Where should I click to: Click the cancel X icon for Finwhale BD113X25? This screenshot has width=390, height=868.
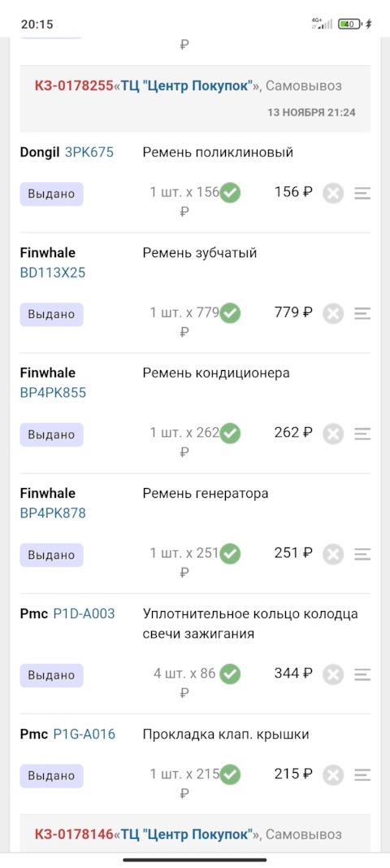click(x=334, y=314)
